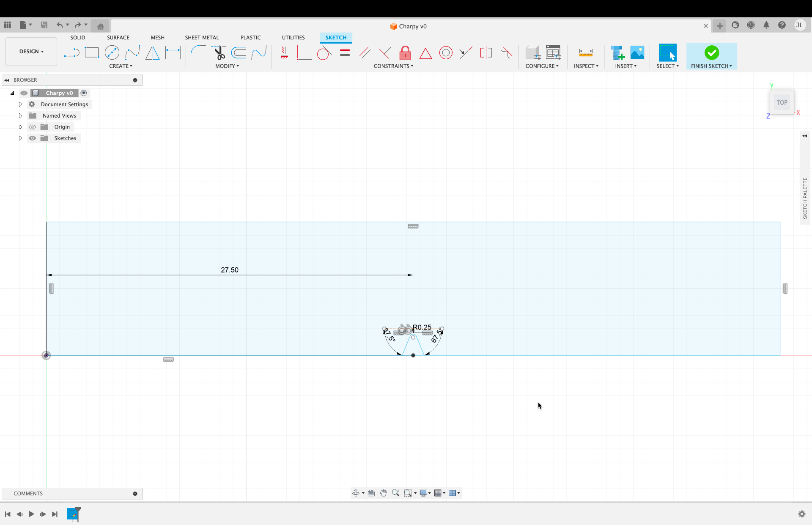Select the Concentric constraint icon

[446, 53]
